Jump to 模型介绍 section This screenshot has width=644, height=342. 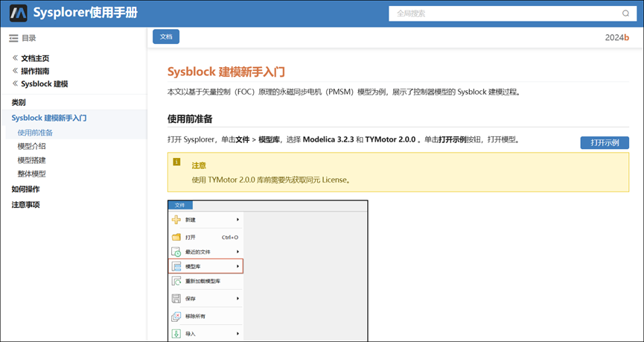point(31,146)
